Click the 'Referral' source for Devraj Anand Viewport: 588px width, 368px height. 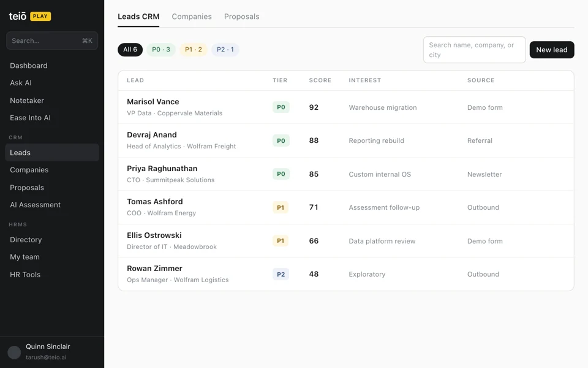click(x=480, y=140)
